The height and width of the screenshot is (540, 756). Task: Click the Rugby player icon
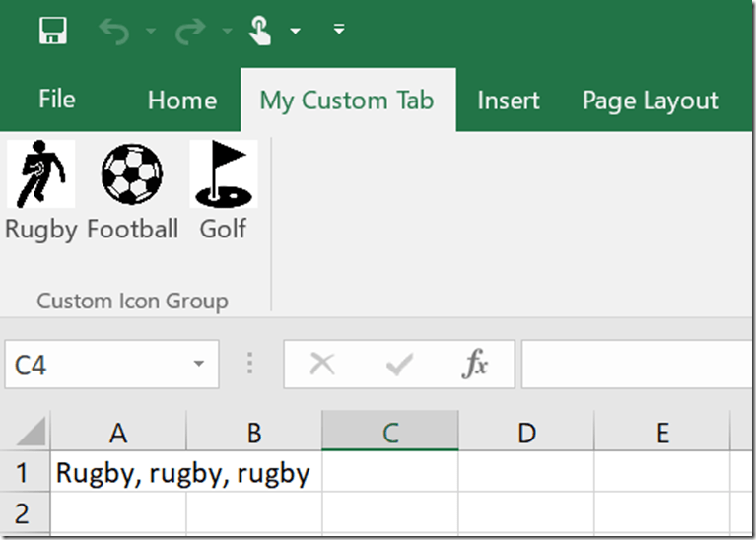click(x=40, y=174)
